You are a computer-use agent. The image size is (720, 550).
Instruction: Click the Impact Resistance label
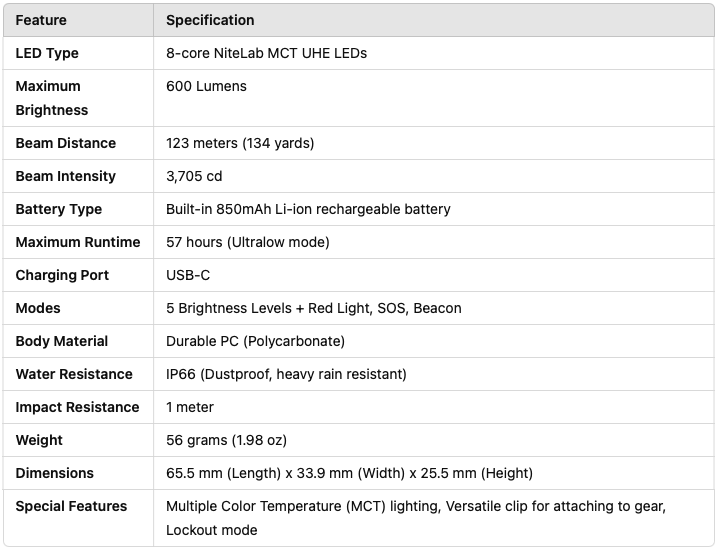pos(78,407)
